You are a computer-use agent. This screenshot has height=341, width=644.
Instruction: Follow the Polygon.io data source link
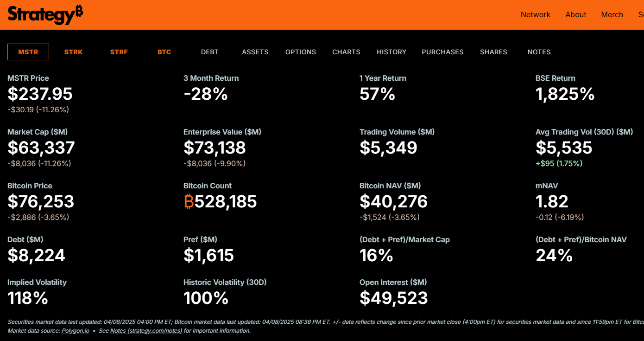[76, 331]
